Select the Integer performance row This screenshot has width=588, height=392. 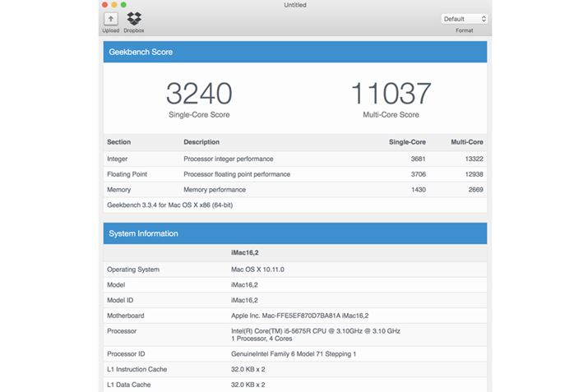tap(294, 159)
